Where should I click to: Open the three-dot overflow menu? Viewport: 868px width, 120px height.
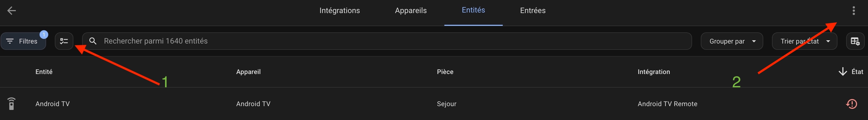coord(854,11)
